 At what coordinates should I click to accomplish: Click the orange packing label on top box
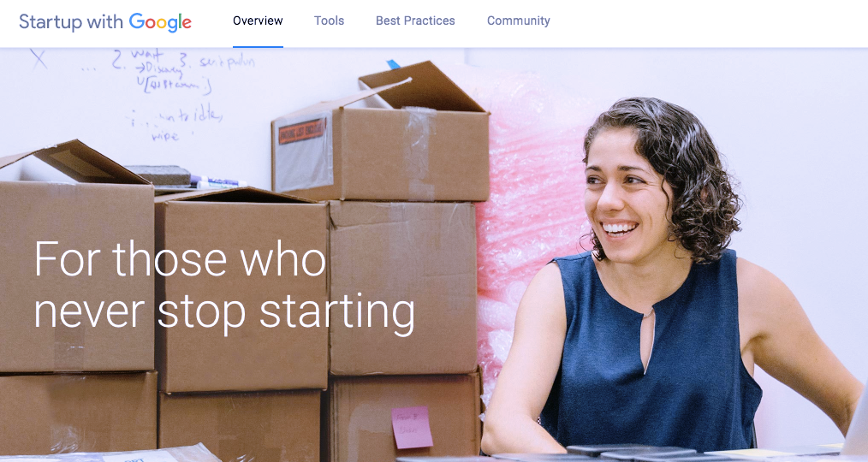click(x=302, y=131)
